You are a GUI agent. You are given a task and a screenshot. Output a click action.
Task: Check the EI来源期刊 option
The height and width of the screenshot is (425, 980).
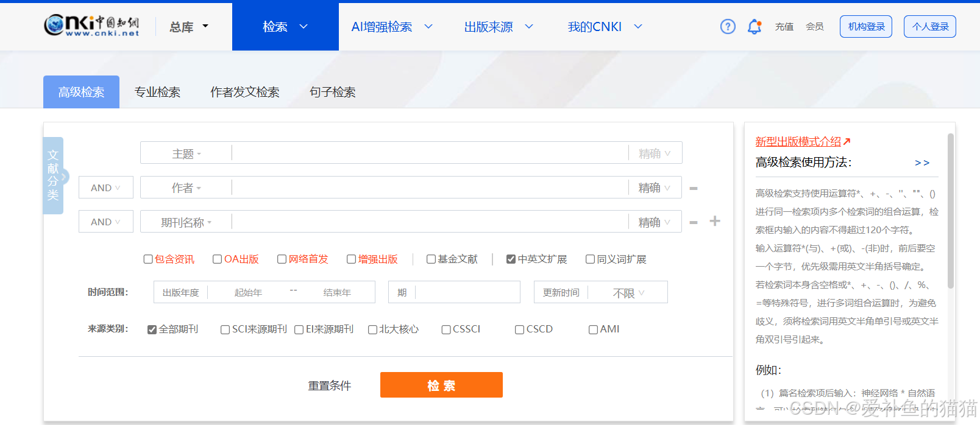[x=299, y=329]
